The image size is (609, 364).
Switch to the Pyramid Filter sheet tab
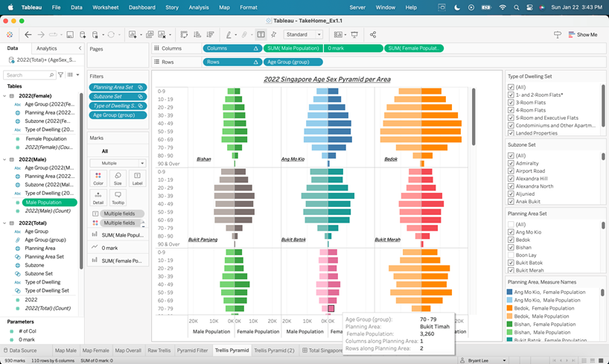(x=192, y=350)
